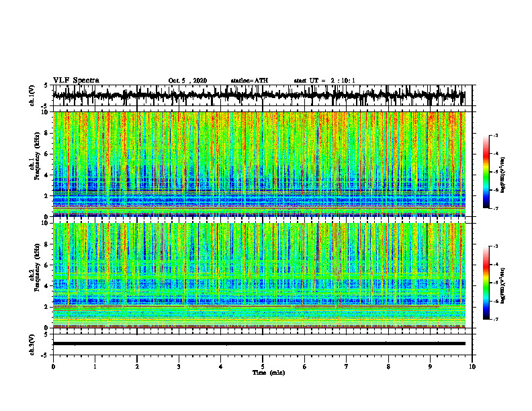
Task: Click the time axis end tick label "10"
Action: pos(472,367)
